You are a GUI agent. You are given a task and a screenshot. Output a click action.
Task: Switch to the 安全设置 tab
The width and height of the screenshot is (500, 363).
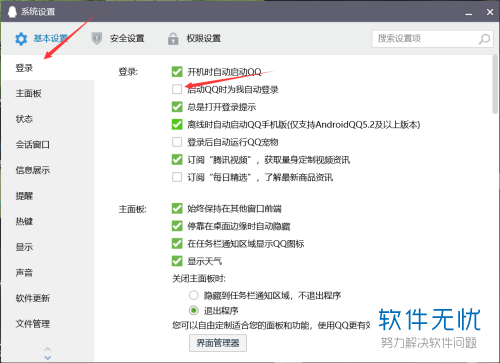coord(118,39)
